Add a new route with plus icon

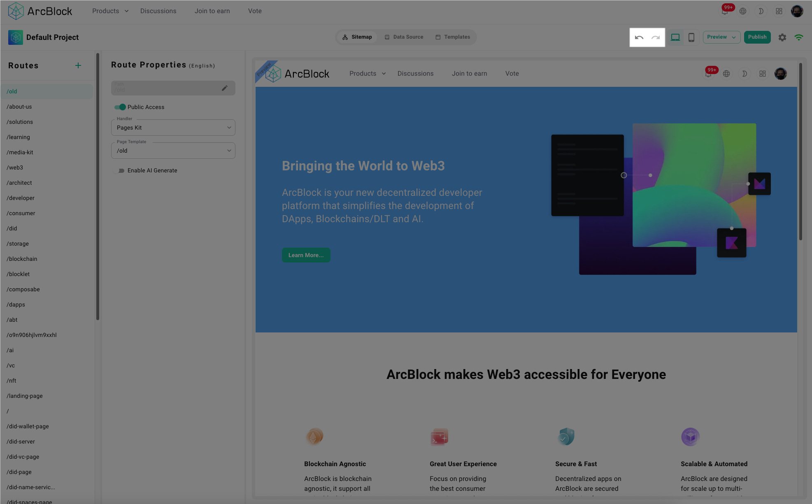point(78,65)
